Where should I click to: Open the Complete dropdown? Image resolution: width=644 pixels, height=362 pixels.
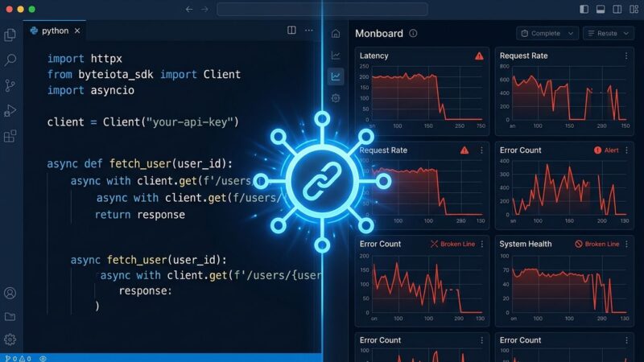point(547,33)
